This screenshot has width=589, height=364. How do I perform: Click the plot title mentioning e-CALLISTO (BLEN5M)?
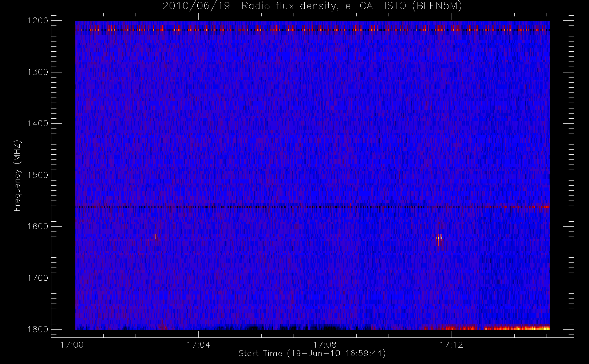312,6
